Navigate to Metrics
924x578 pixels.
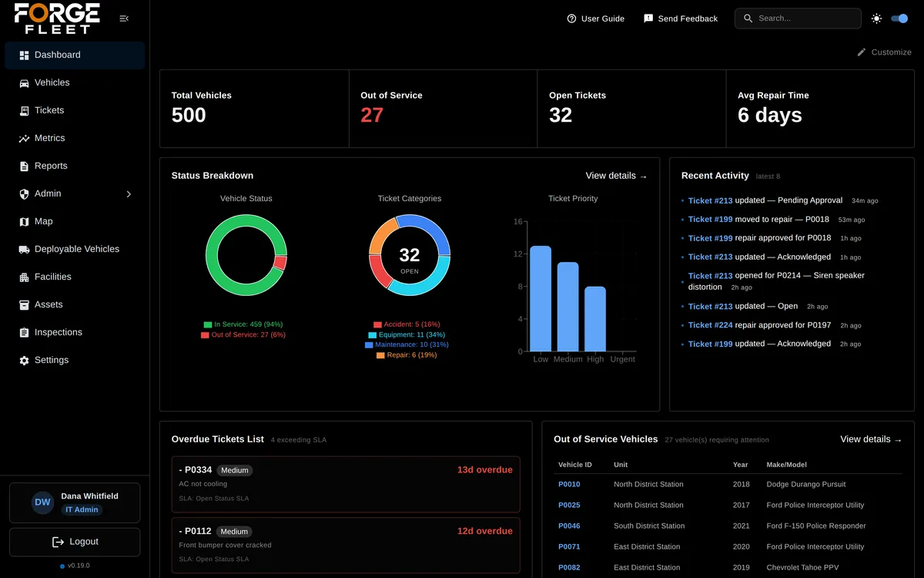(75, 138)
